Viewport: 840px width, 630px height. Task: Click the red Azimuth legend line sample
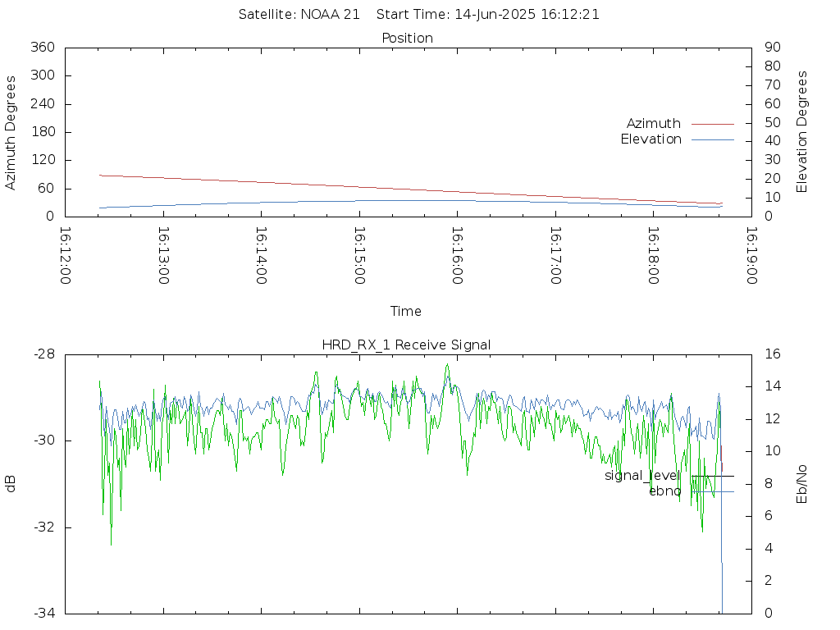(713, 124)
